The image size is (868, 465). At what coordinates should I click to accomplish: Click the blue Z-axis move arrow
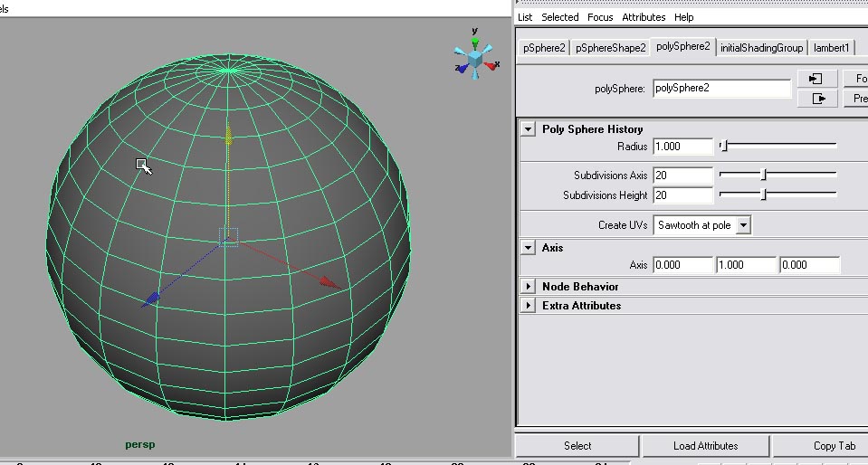[151, 299]
